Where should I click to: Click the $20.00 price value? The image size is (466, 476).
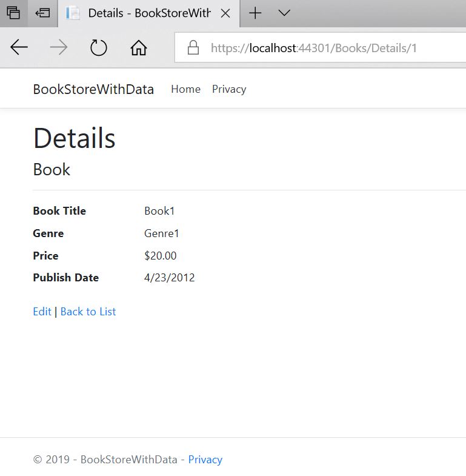[x=161, y=256]
